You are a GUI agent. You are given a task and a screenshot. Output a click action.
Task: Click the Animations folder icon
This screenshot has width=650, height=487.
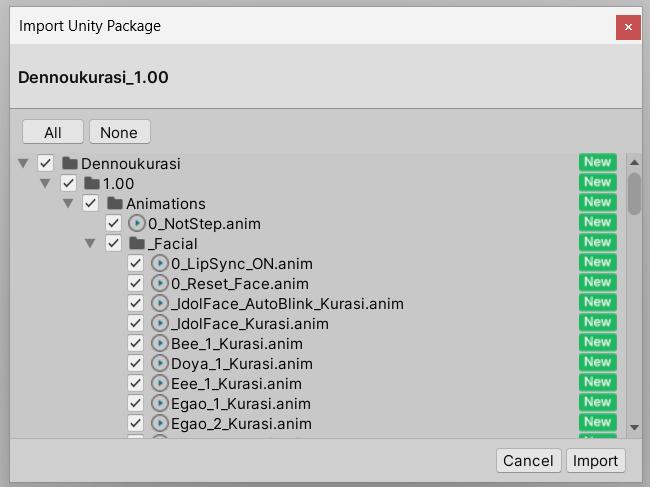coord(115,204)
